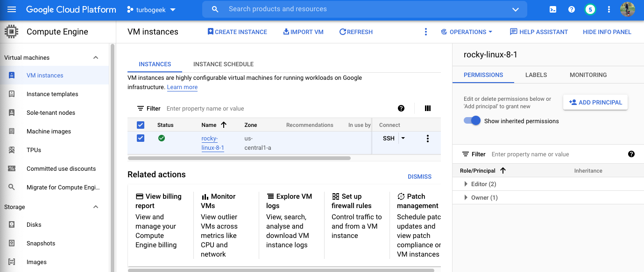
Task: Click the Compute Engine chip icon
Action: click(x=11, y=32)
